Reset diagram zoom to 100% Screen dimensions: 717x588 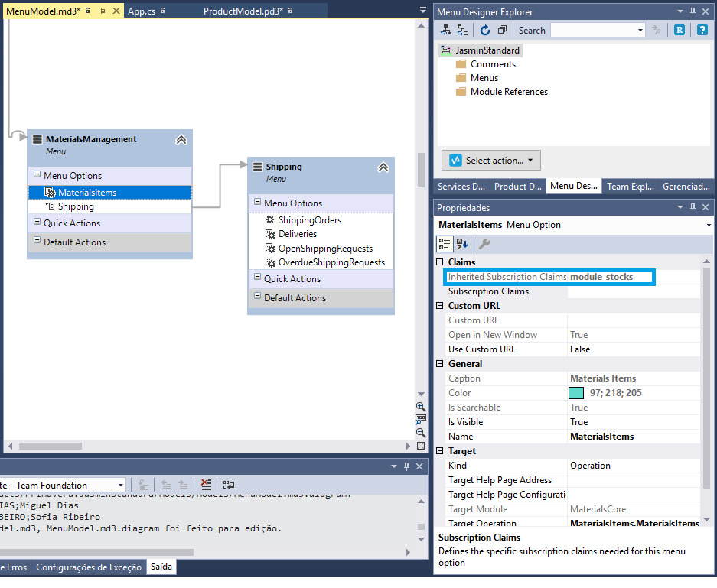421,419
